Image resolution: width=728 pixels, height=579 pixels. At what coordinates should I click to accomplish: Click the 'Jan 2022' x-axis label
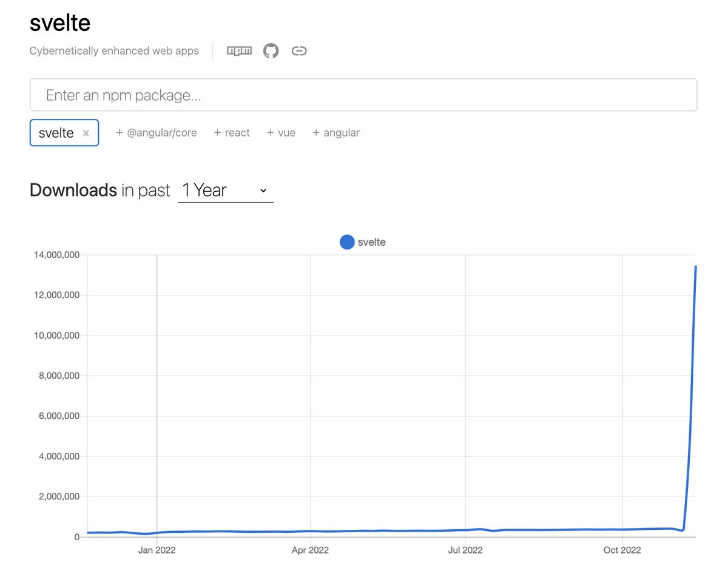click(157, 550)
